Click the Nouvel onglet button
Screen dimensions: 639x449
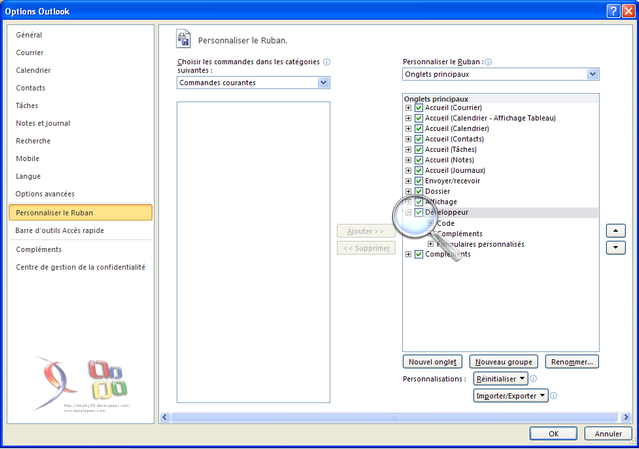pos(432,361)
